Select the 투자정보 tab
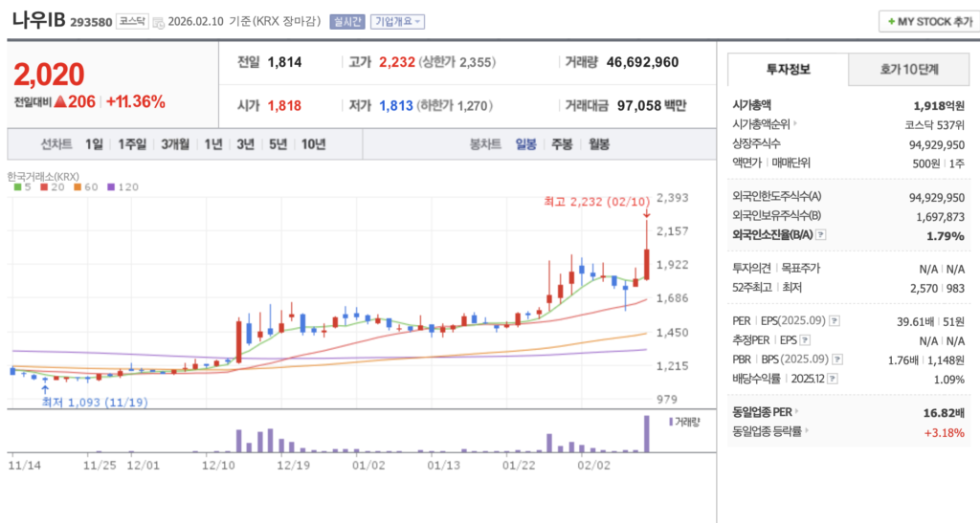The width and height of the screenshot is (980, 523). click(x=788, y=70)
